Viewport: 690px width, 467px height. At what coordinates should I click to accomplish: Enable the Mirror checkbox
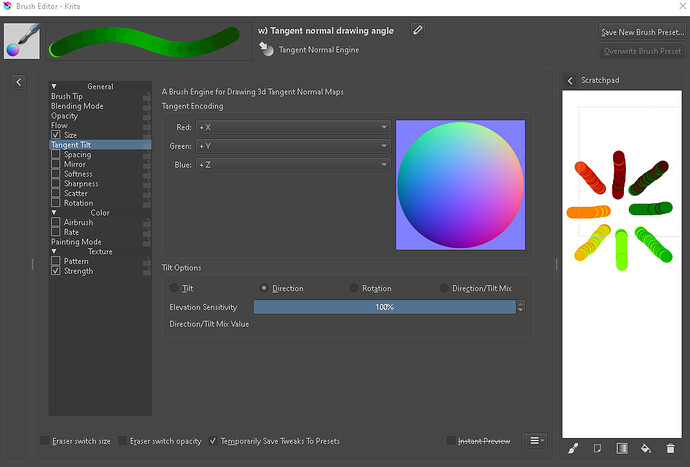click(55, 164)
